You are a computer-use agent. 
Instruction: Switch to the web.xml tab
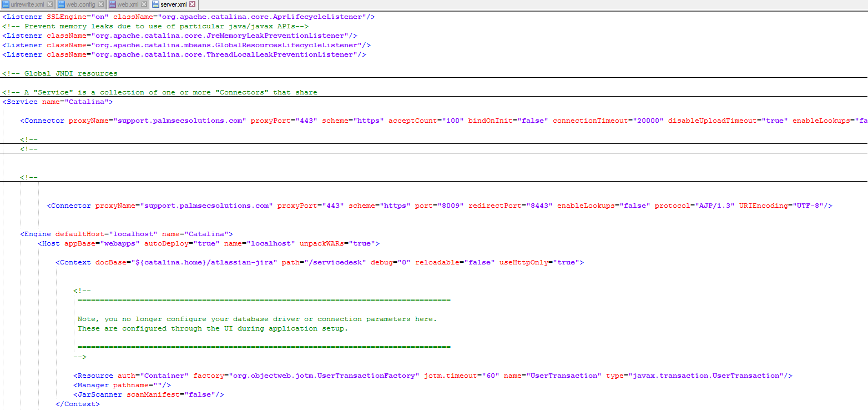pyautogui.click(x=128, y=4)
